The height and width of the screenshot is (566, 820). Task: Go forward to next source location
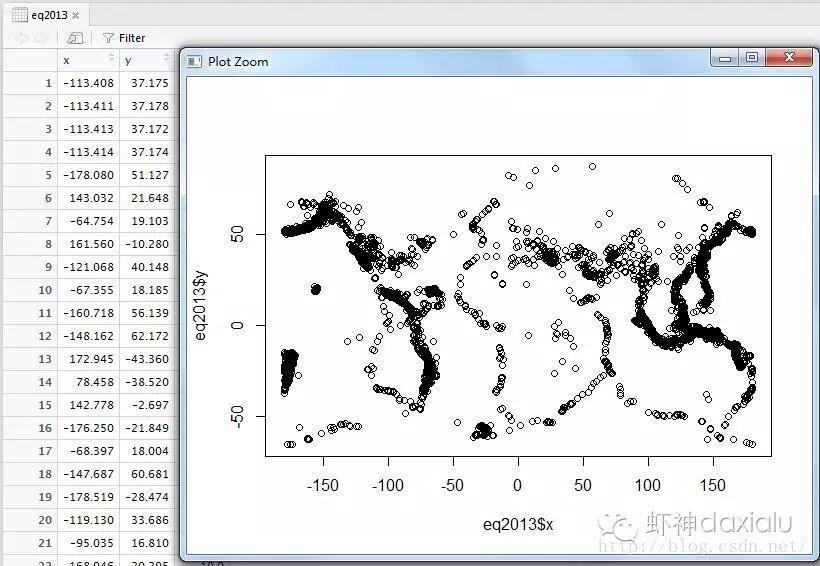click(x=41, y=38)
